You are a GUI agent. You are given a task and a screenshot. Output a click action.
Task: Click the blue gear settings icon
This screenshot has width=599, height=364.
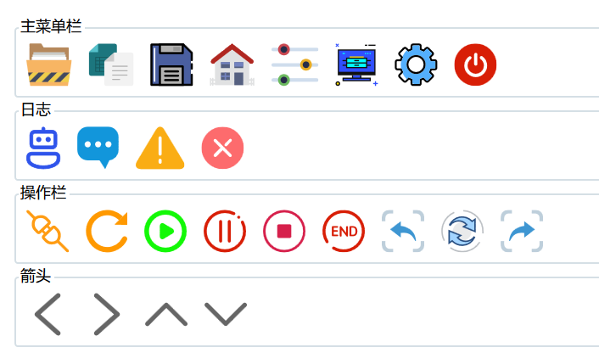(x=416, y=64)
